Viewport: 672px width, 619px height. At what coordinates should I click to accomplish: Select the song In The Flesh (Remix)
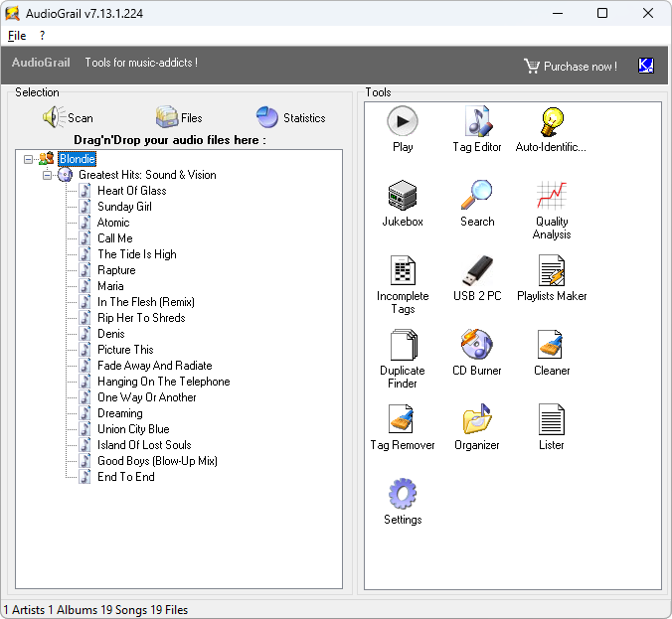point(146,302)
